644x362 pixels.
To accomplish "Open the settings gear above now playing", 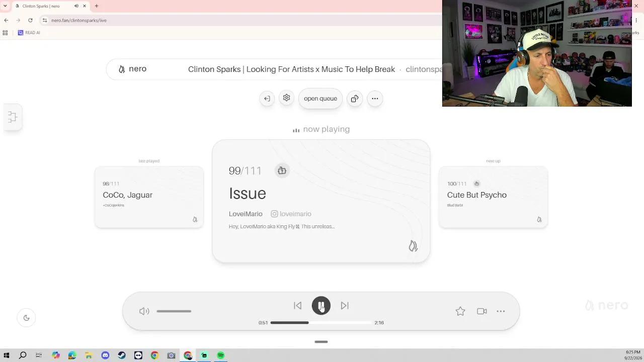I will pyautogui.click(x=287, y=98).
